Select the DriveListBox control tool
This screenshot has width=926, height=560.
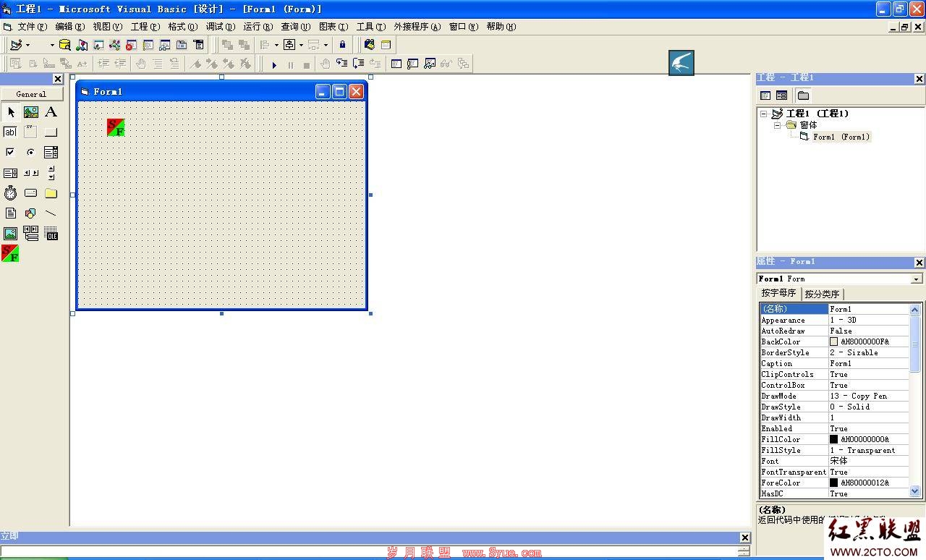(30, 193)
